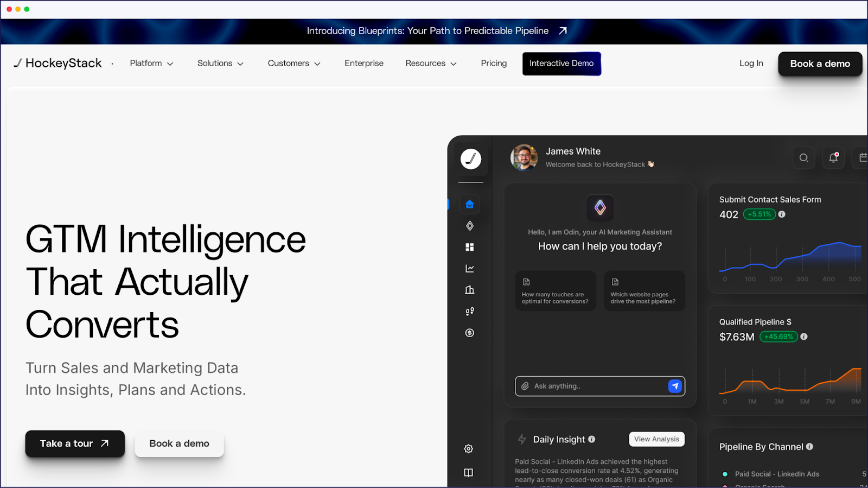Open the dollar revenue icon in the sidebar
868x488 pixels.
(x=470, y=333)
